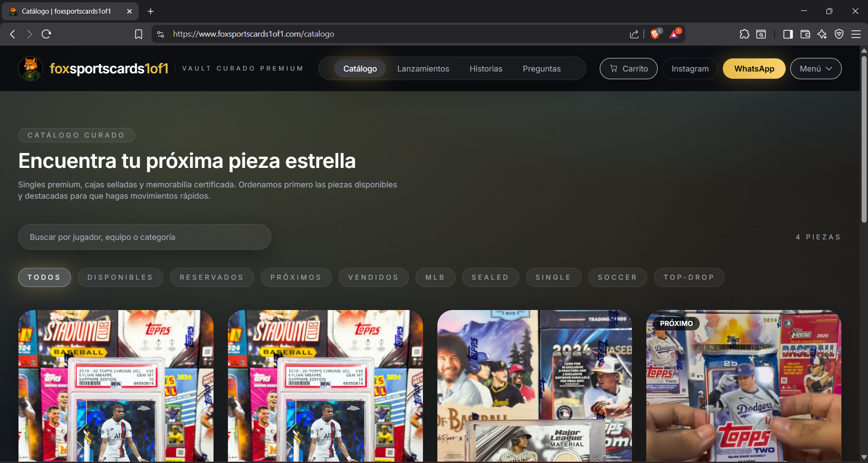This screenshot has height=463, width=868.
Task: Open the Brave Rewards panel
Action: pyautogui.click(x=674, y=33)
